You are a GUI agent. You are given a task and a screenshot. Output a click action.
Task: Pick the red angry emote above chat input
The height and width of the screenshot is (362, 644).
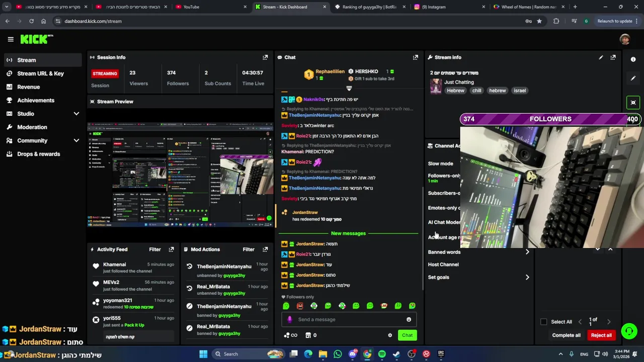[x=300, y=306]
